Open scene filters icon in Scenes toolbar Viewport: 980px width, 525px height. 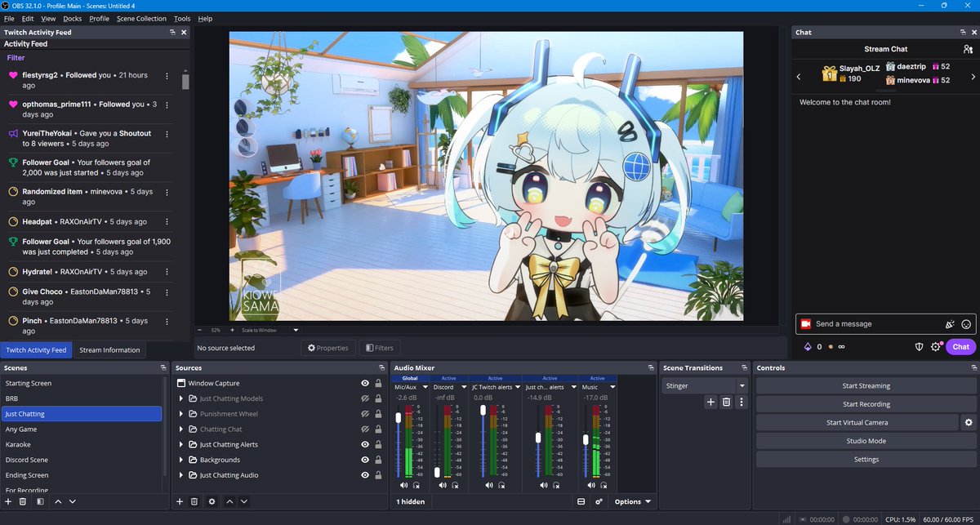[x=40, y=501]
